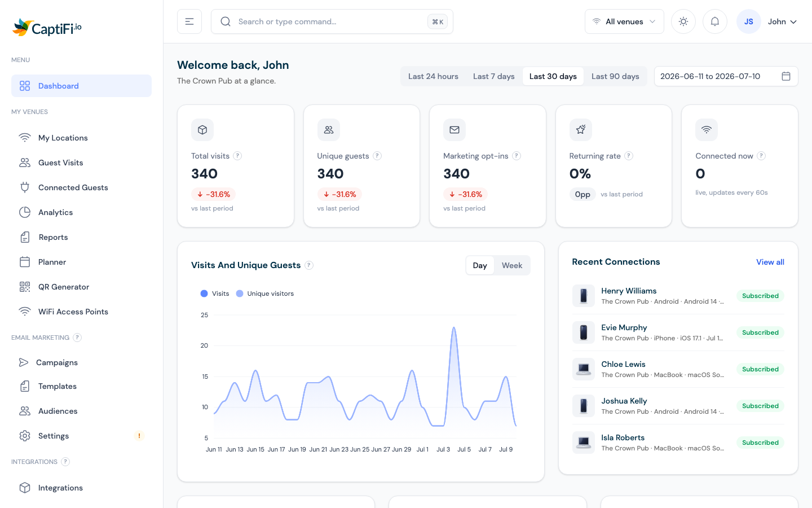Click View all recent connections
812x508 pixels.
(770, 262)
